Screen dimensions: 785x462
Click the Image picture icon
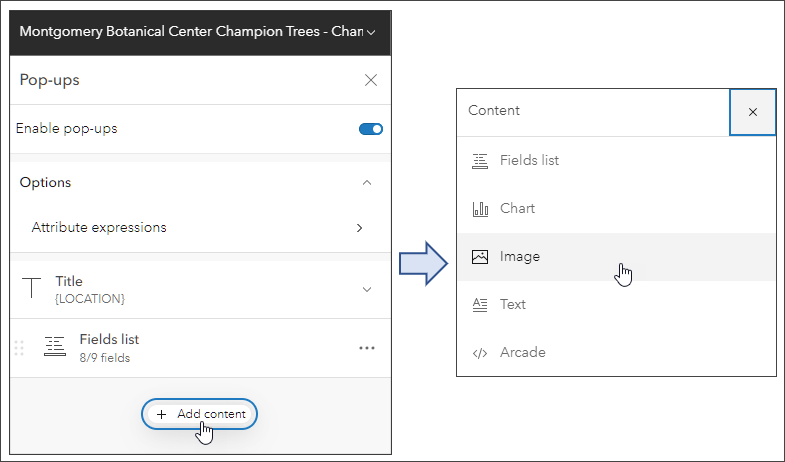[x=480, y=257]
